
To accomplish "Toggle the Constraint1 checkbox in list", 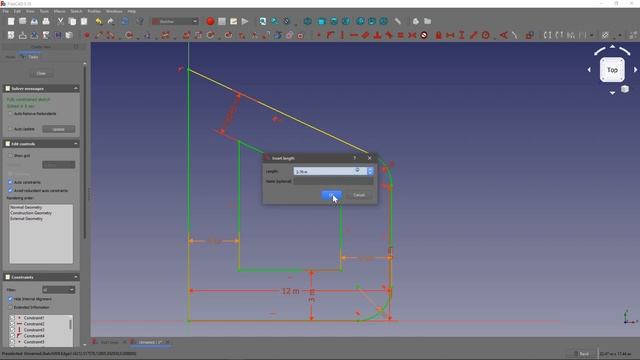I will pyautogui.click(x=12, y=318).
